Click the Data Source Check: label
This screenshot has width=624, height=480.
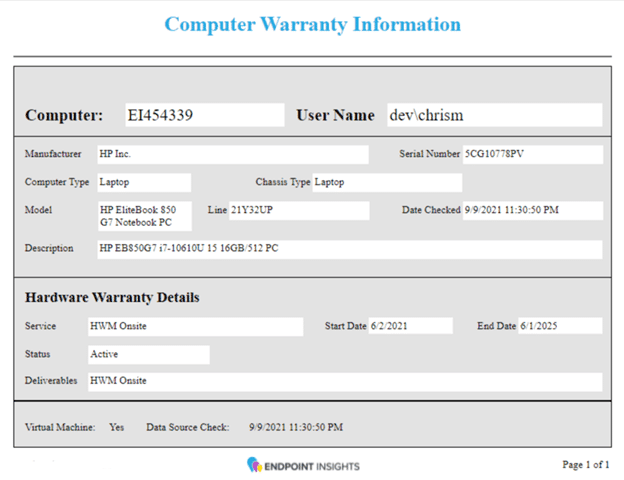(x=188, y=427)
